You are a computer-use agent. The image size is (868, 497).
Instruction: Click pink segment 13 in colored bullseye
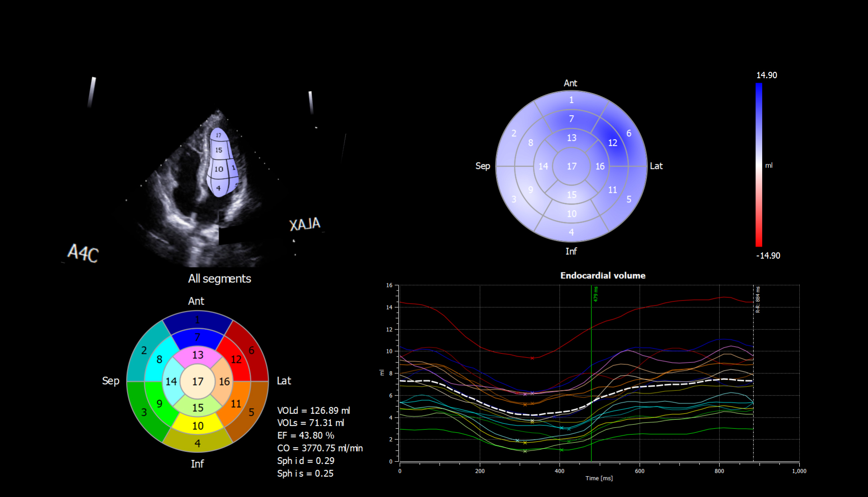coord(198,355)
